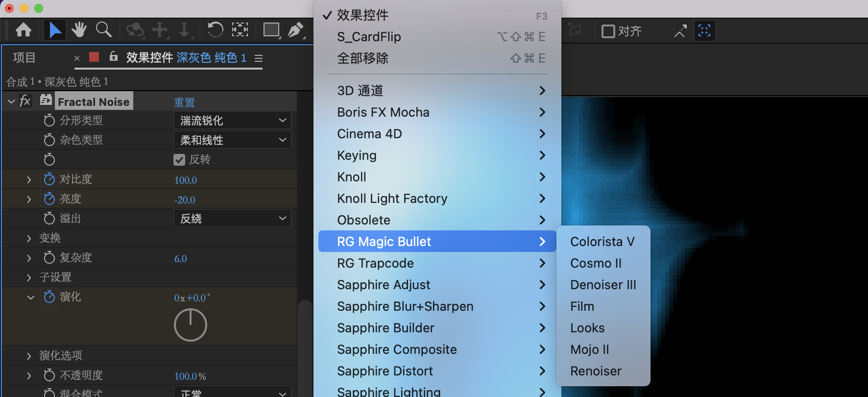Click the Home icon in toolbar
The image size is (868, 397).
[24, 30]
